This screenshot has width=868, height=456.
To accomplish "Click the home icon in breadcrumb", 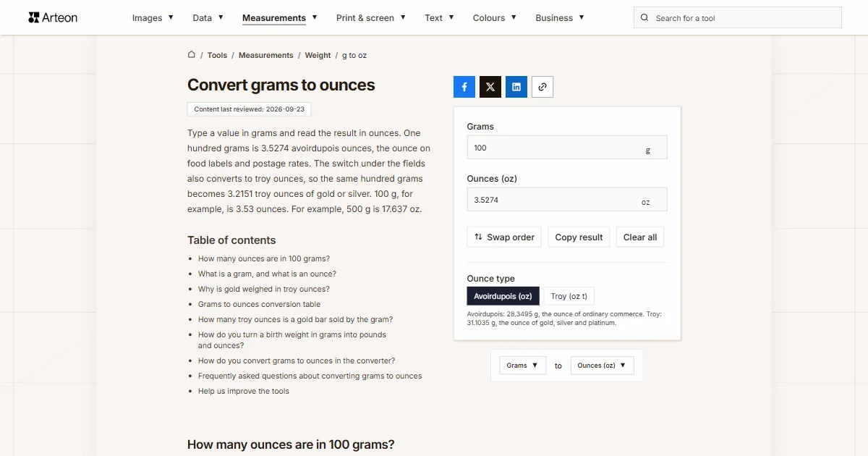I will (x=192, y=55).
